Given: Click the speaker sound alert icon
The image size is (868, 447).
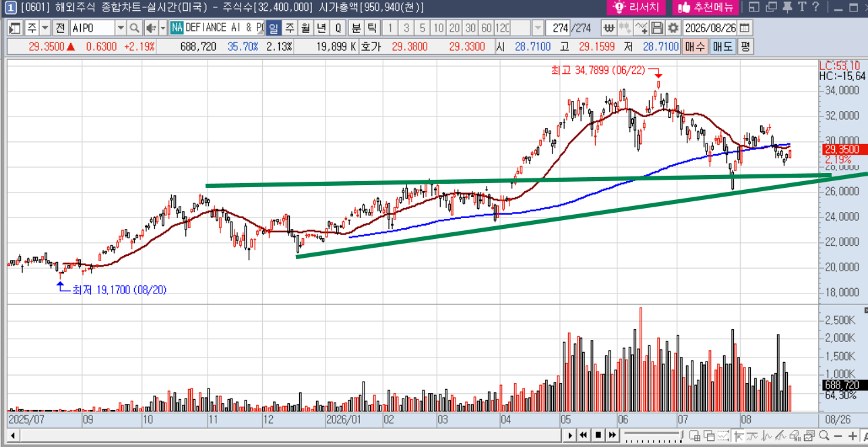Looking at the screenshot, I should [151, 28].
